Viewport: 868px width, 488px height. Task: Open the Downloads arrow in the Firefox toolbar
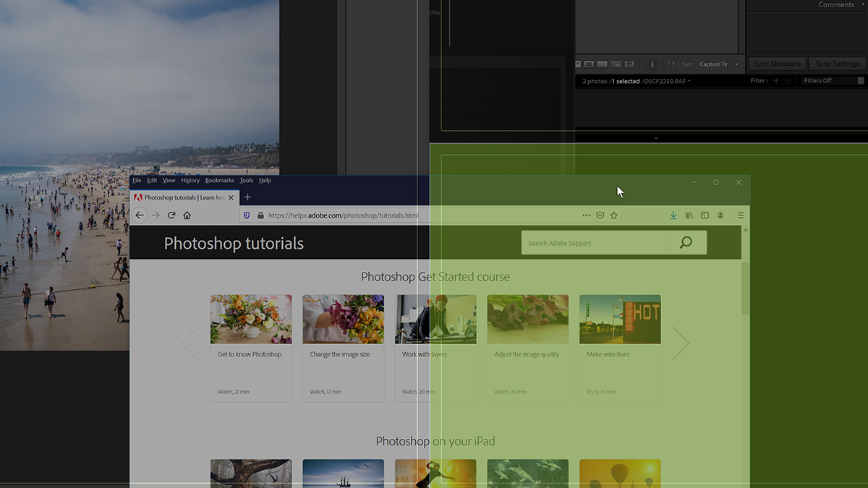(x=673, y=215)
